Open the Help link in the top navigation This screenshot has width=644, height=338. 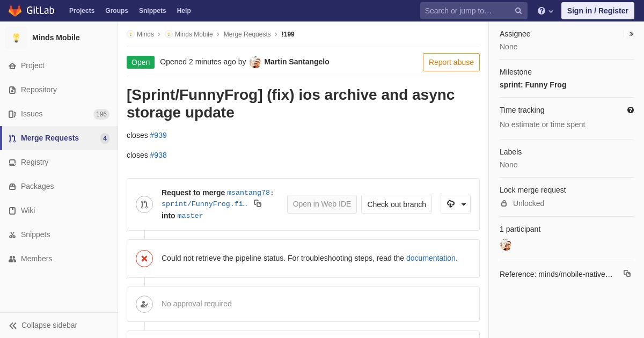pos(184,11)
